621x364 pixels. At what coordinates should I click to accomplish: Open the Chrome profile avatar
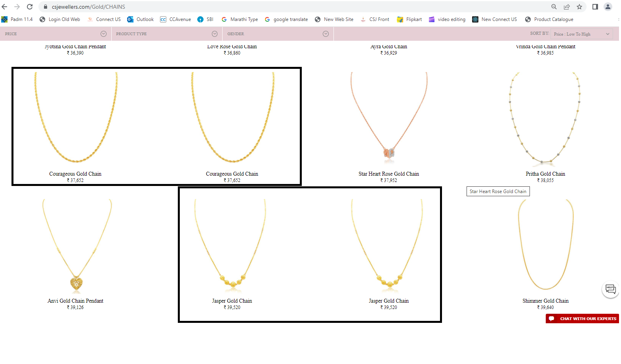(x=608, y=7)
